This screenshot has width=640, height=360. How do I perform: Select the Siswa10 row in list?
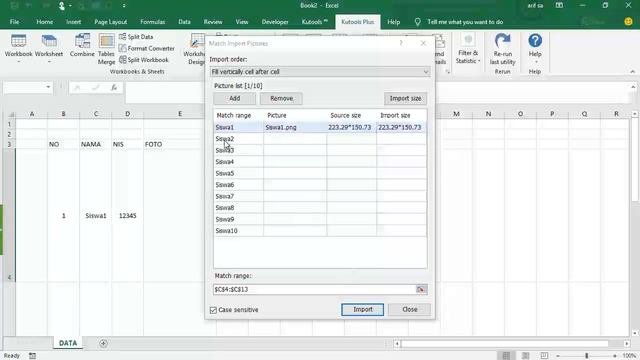click(320, 231)
